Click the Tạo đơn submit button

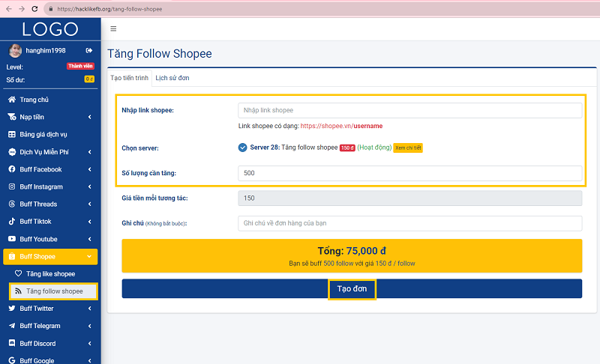352,289
